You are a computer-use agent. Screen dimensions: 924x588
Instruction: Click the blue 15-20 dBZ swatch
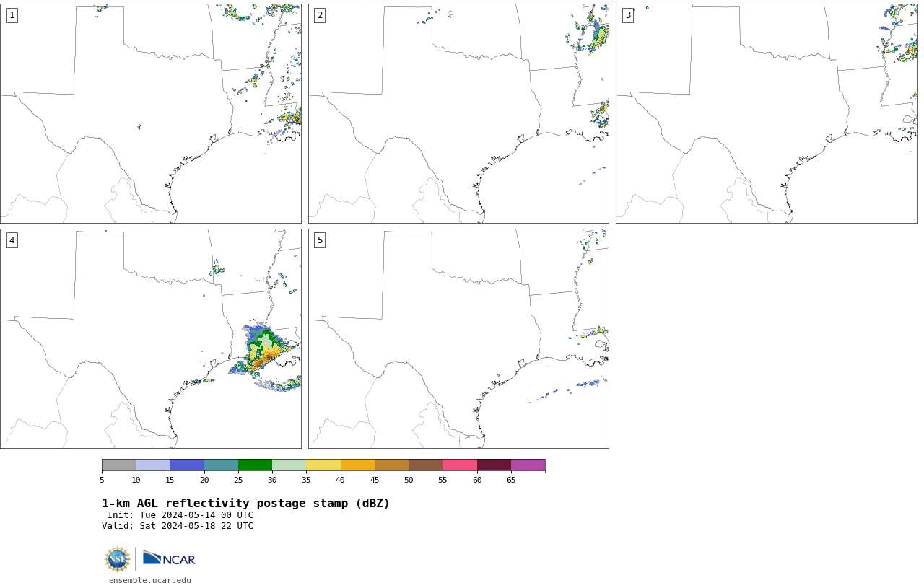point(187,465)
